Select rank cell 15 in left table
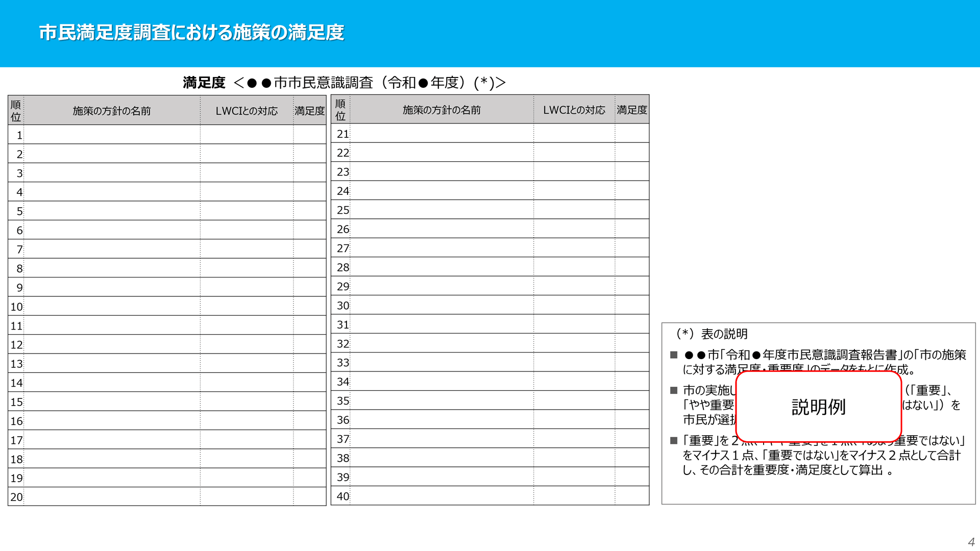This screenshot has height=551, width=980. pyautogui.click(x=16, y=402)
